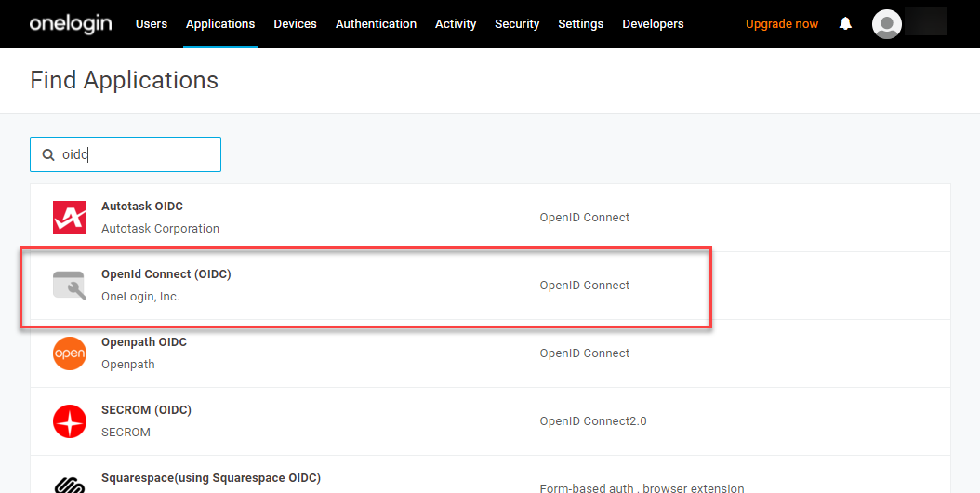Open the Users menu
Screen dimensions: 980x493
click(152, 24)
